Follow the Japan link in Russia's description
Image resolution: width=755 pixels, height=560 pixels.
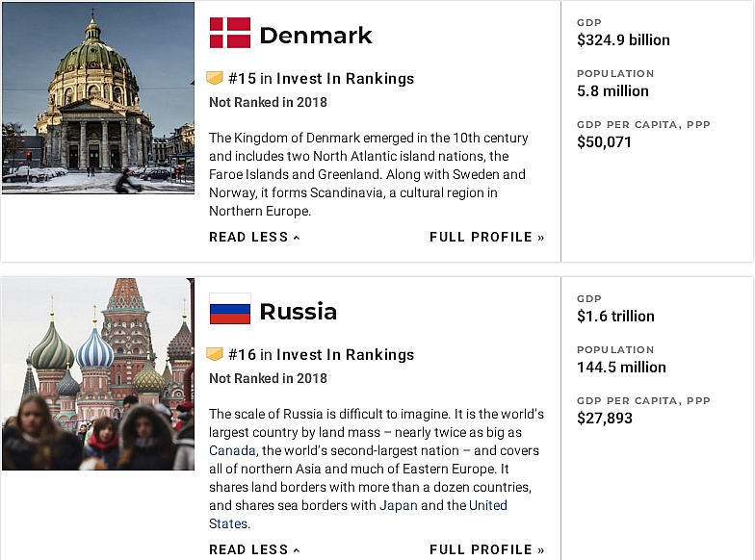(x=398, y=505)
